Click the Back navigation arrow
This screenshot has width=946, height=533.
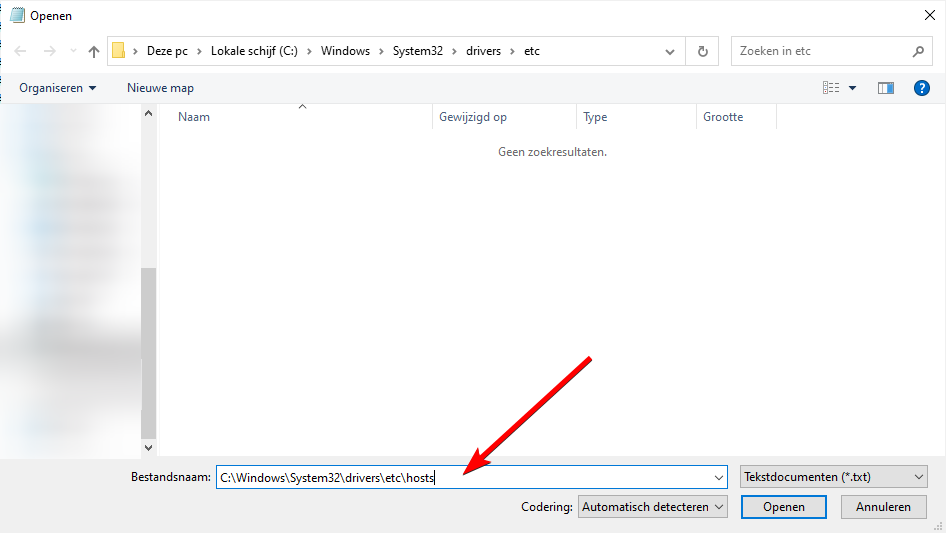[21, 51]
